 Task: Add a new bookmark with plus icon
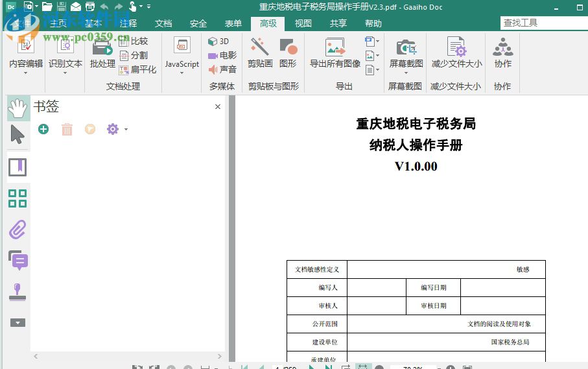pos(43,129)
